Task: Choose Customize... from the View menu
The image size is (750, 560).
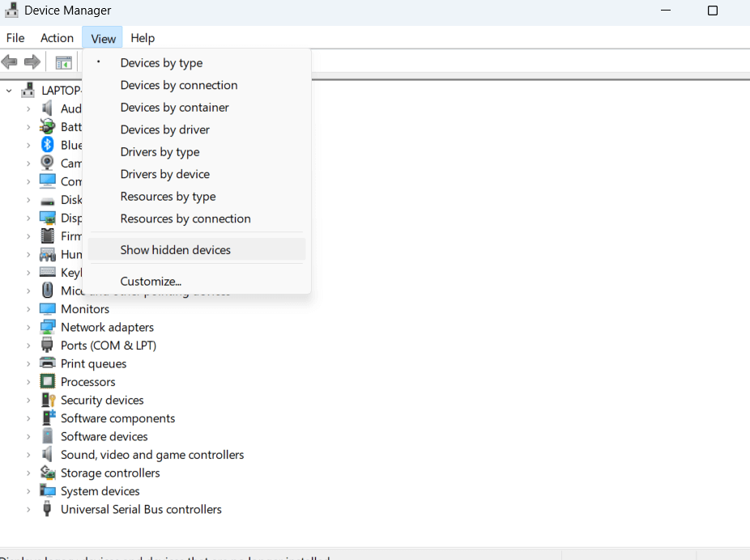Action: [x=151, y=282]
